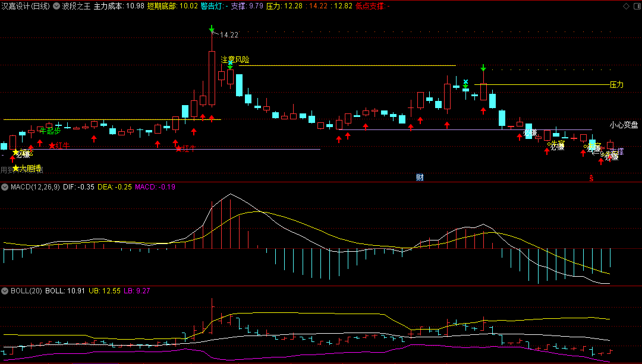The height and width of the screenshot is (364, 642).
Task: Click the 小心变盘 label
Action: [624, 125]
